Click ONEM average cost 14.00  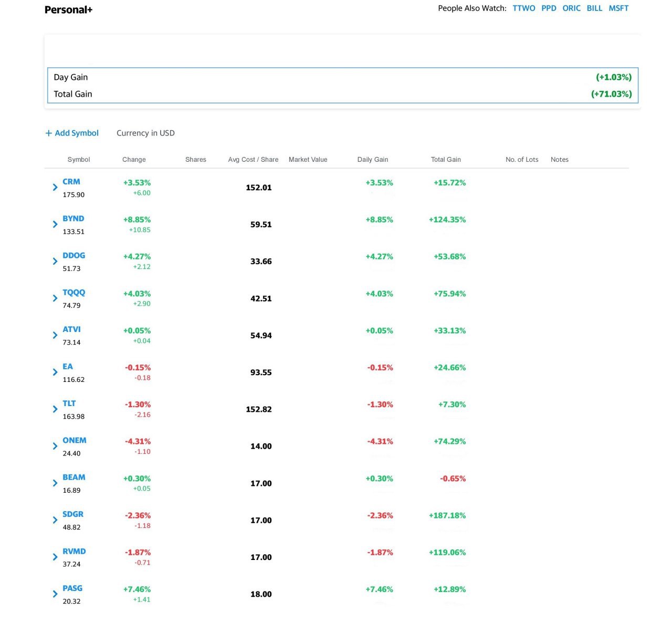tap(261, 446)
